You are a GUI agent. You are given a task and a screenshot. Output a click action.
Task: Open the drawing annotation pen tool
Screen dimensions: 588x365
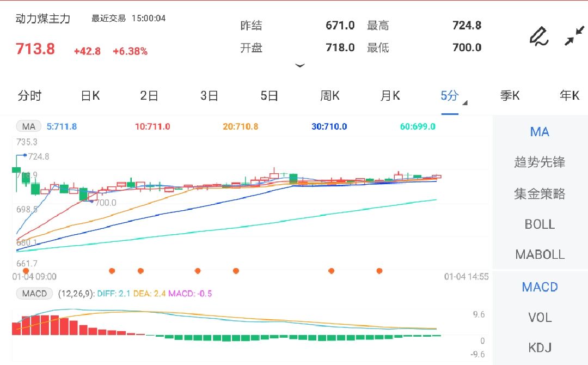538,36
